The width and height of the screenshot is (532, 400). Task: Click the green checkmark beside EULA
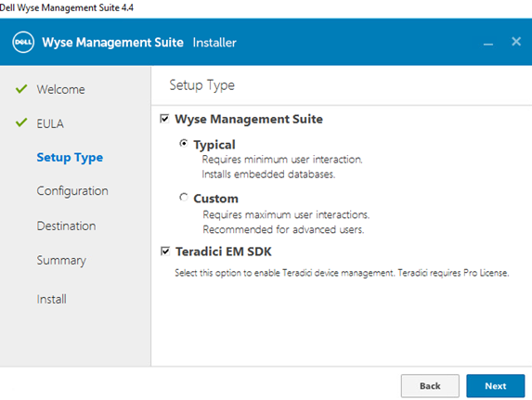coord(21,123)
